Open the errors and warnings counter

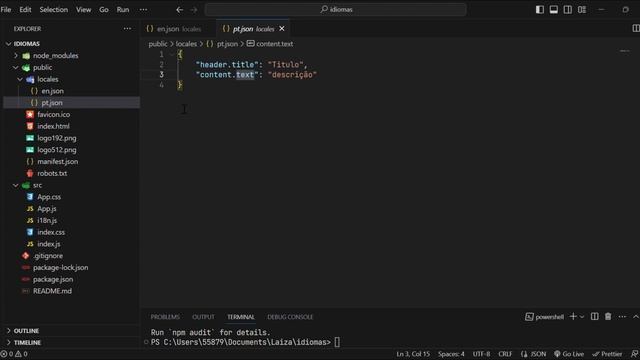[x=14, y=354]
